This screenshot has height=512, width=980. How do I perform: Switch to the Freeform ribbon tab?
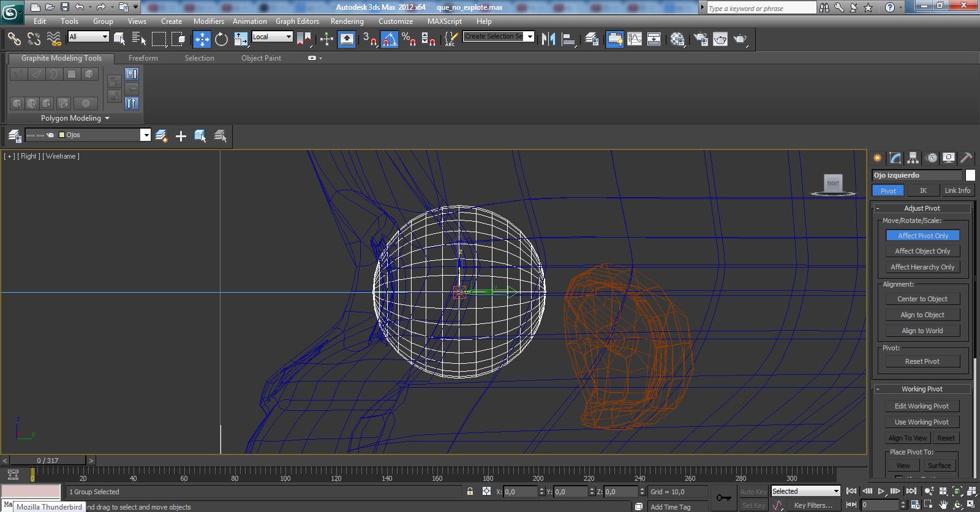click(x=143, y=58)
